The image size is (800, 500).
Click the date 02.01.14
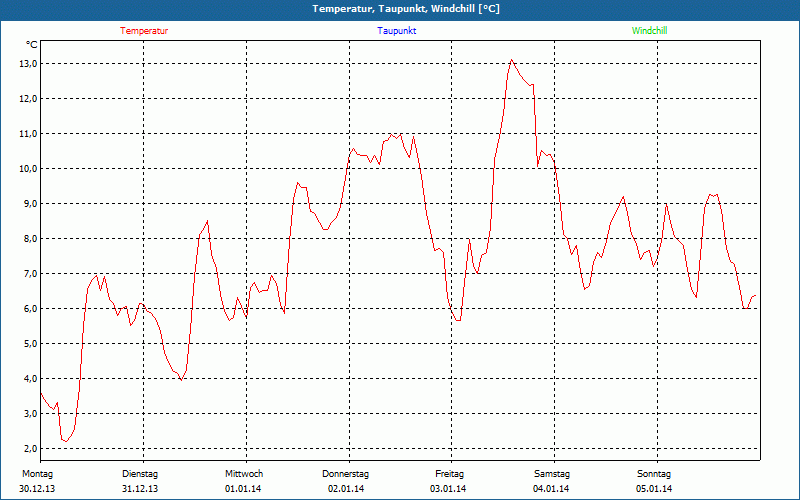[x=346, y=489]
